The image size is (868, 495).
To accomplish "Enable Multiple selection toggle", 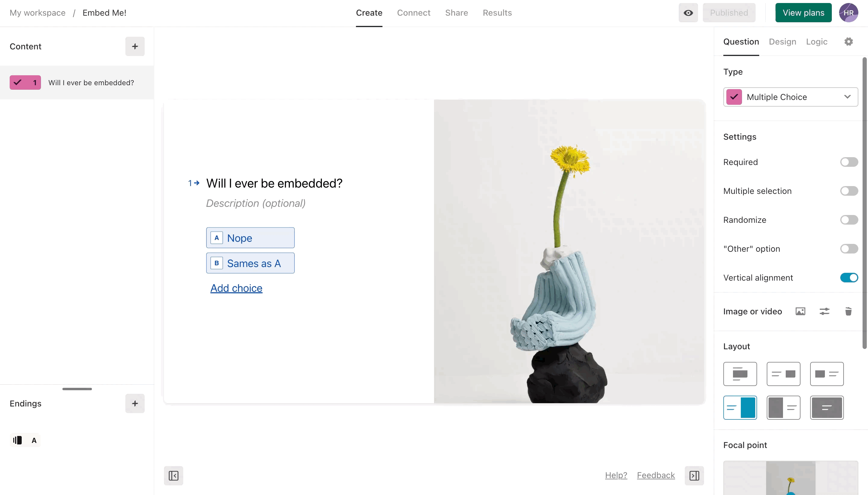I will (849, 191).
